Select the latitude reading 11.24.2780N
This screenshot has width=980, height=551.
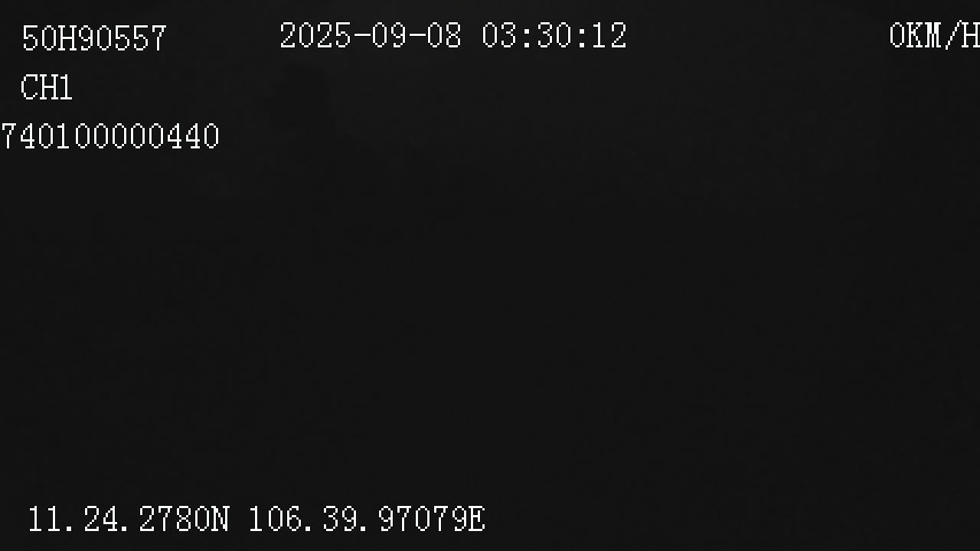(x=129, y=519)
